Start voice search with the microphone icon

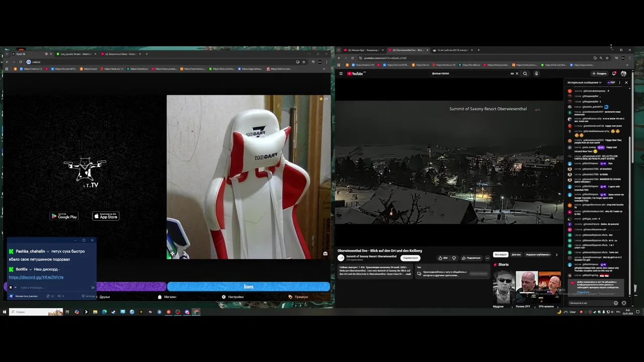[x=536, y=73]
